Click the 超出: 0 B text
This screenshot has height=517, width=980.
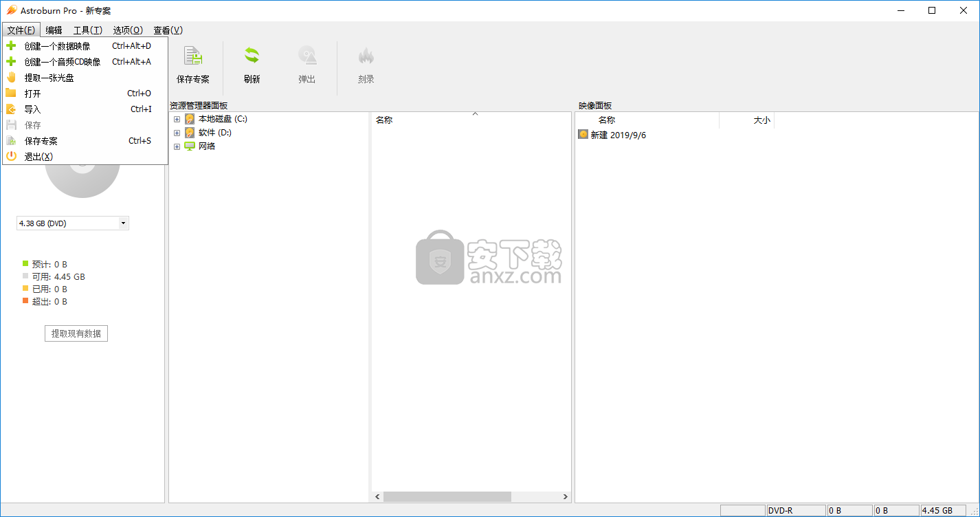[49, 301]
